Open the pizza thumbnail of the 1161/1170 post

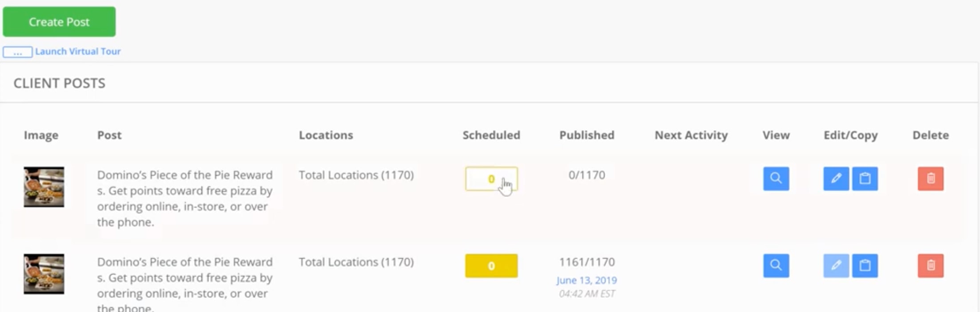click(x=44, y=274)
